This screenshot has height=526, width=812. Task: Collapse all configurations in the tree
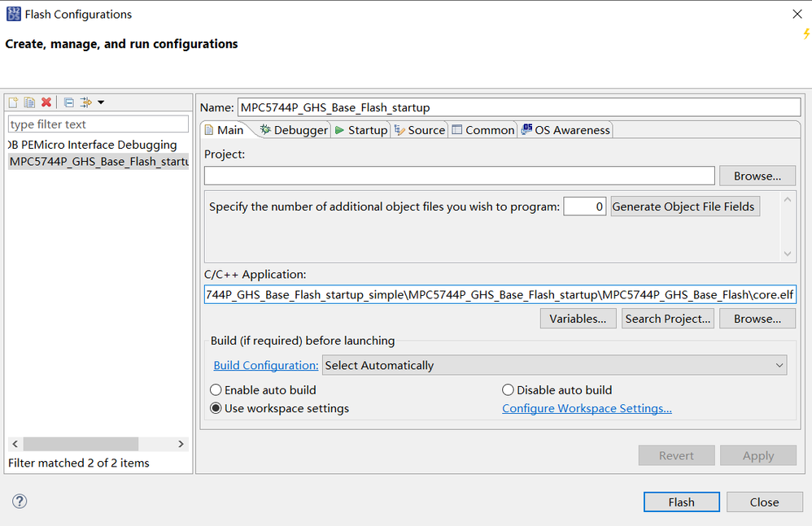[69, 102]
